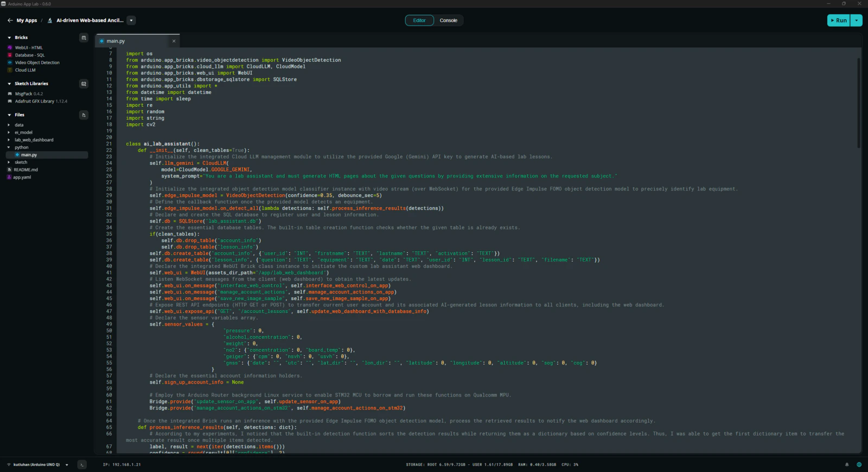
Task: Place cursor on class ai_lab_assistant line
Action: click(163, 144)
